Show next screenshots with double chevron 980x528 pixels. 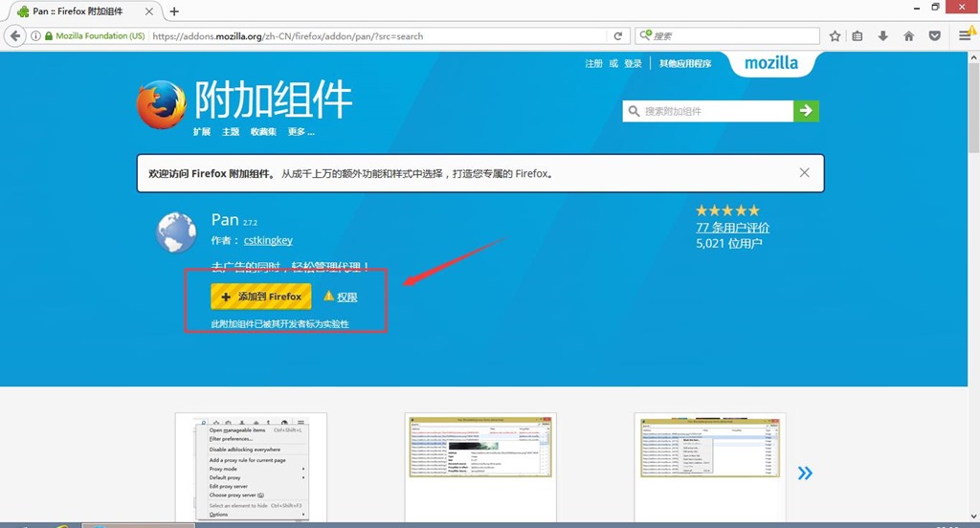pos(805,473)
